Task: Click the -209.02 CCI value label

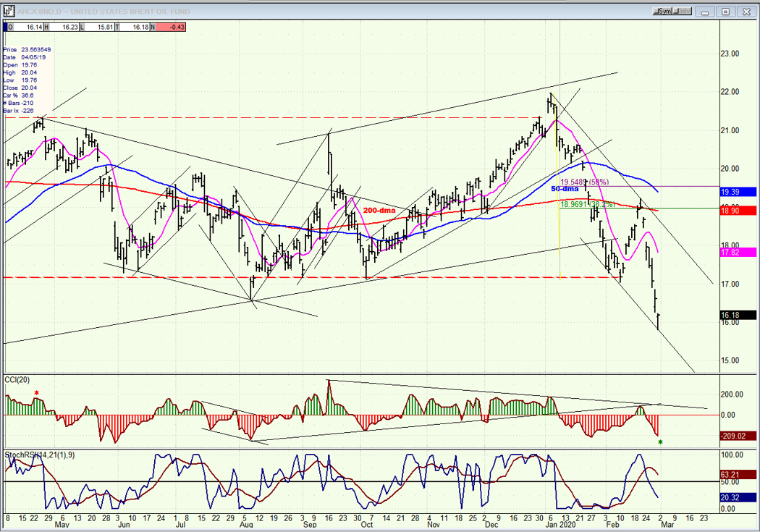Action: (738, 436)
